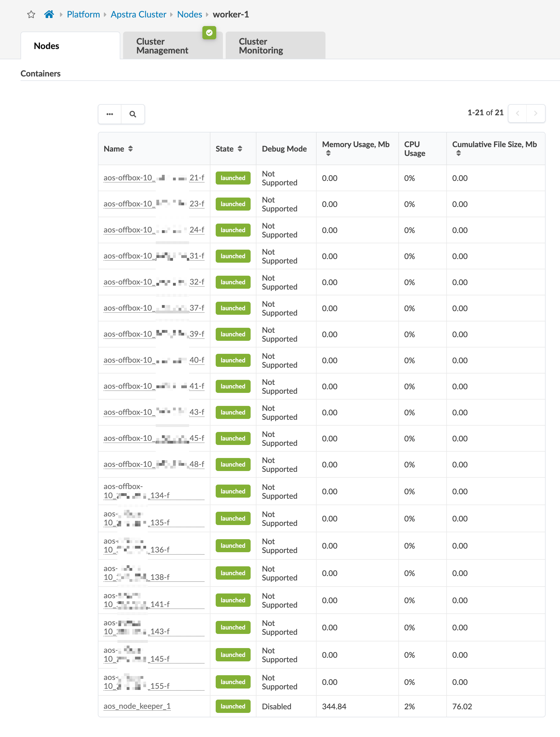Screen dimensions: 560x737
Task: Click launched badge for aos_node_keeper_1
Action: click(x=233, y=706)
